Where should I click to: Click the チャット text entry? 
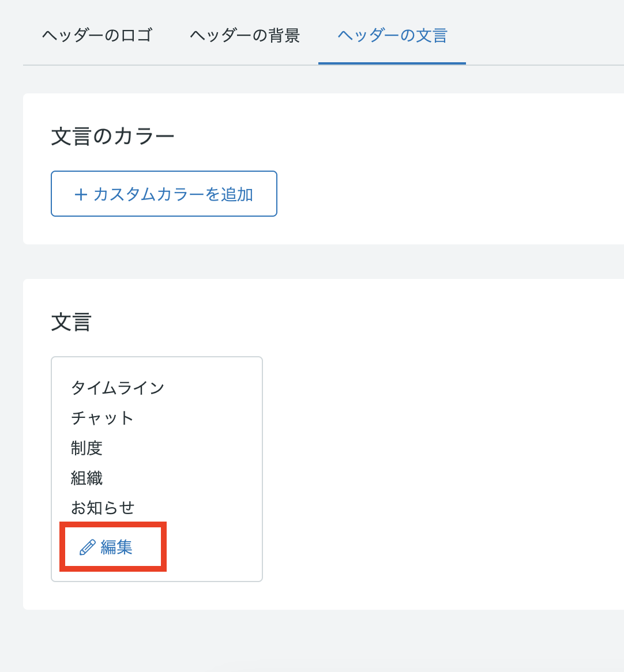102,418
